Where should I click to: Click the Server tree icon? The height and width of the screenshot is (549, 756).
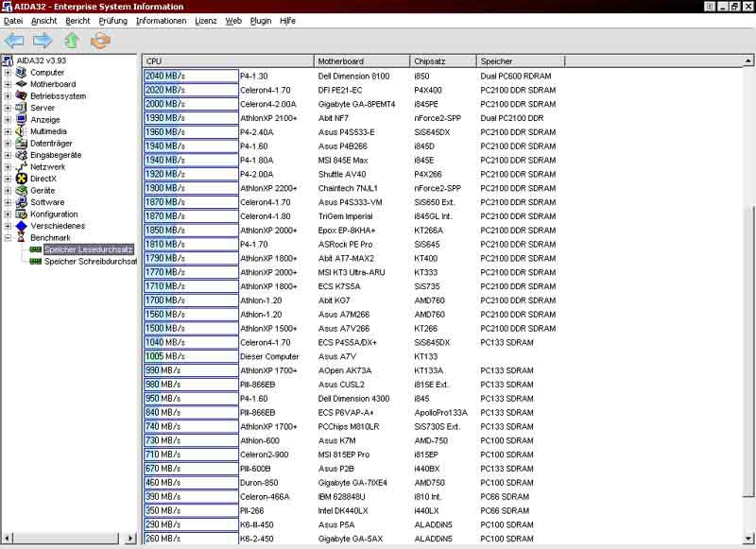[x=21, y=108]
